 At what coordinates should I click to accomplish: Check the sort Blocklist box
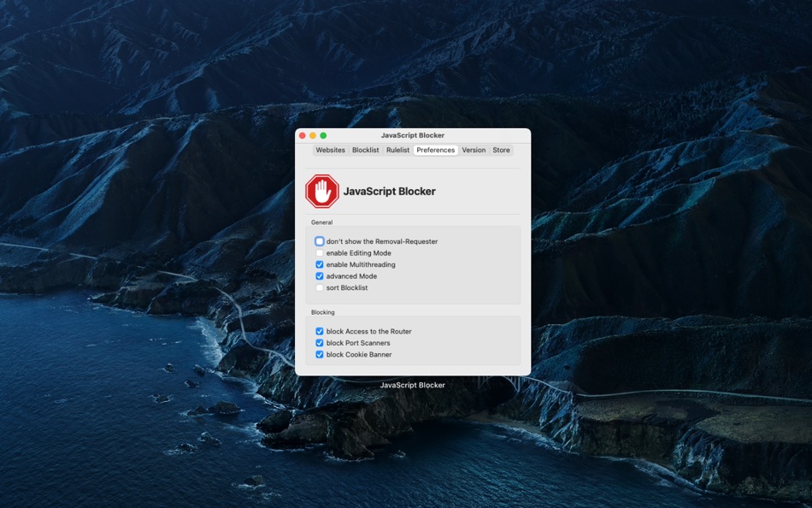[x=320, y=287]
